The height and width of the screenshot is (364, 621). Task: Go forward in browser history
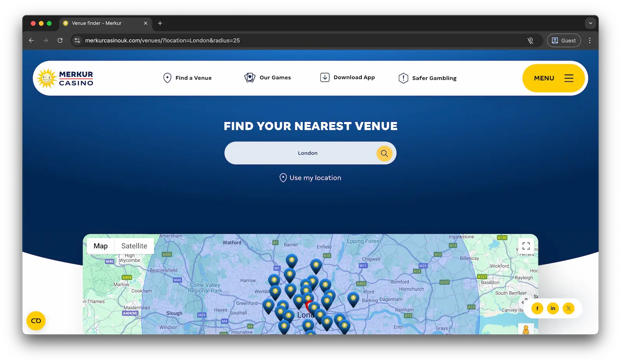46,40
